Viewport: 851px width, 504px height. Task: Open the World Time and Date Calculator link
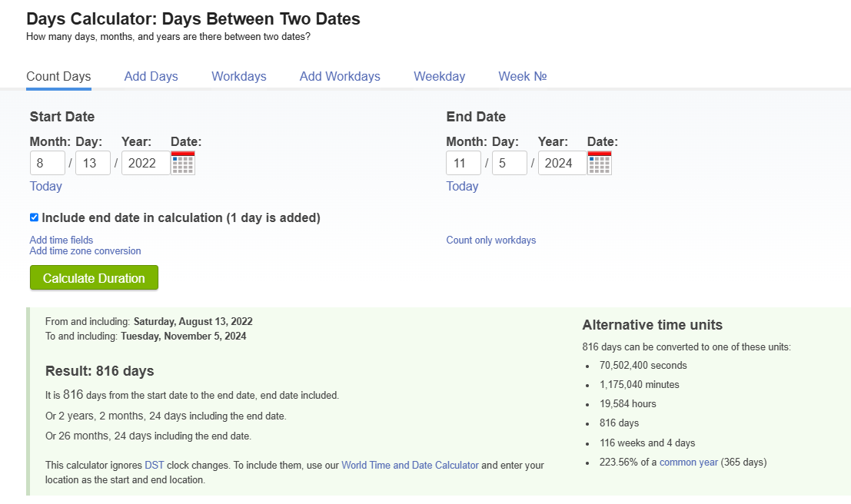410,465
